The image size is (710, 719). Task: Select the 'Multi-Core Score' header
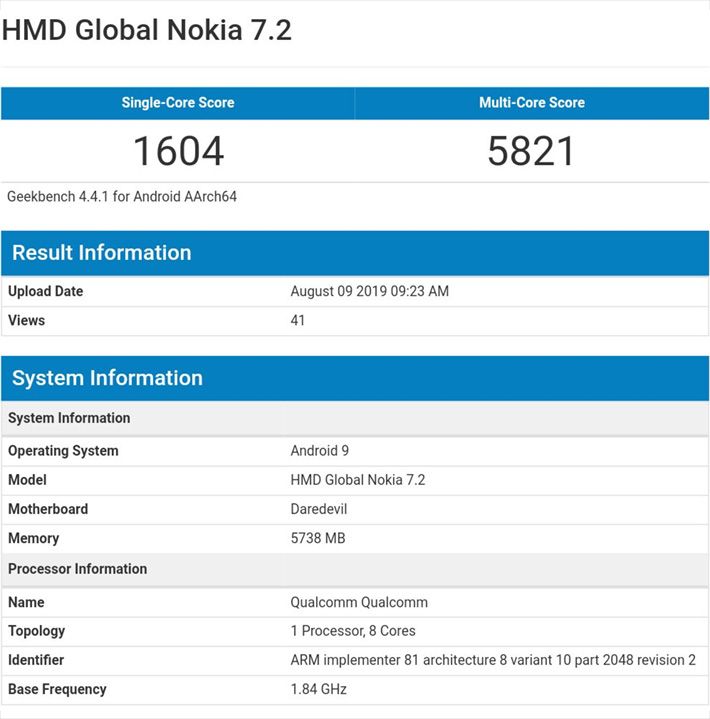(532, 103)
